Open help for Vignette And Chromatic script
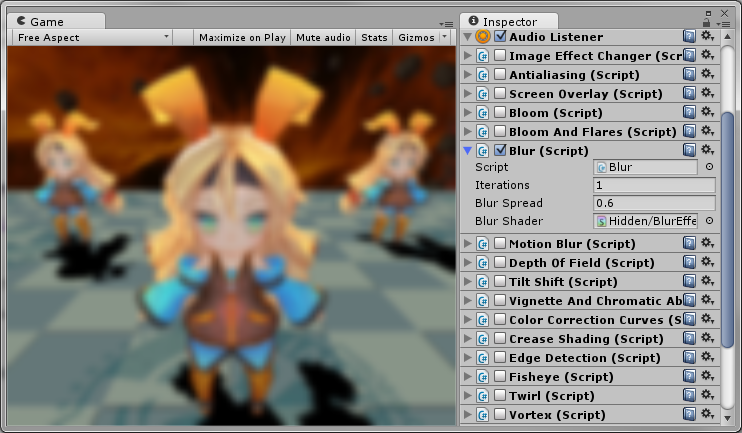The image size is (742, 433). tap(689, 300)
